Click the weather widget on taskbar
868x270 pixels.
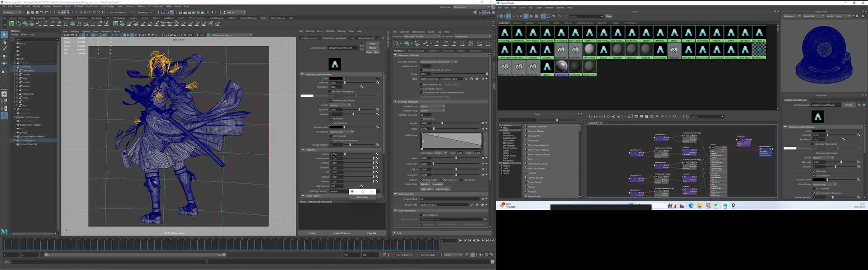click(x=508, y=205)
